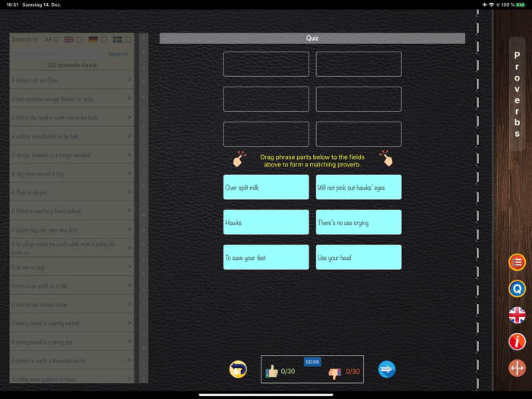
Task: Select the 'Hawks' phrase card
Action: click(x=266, y=222)
